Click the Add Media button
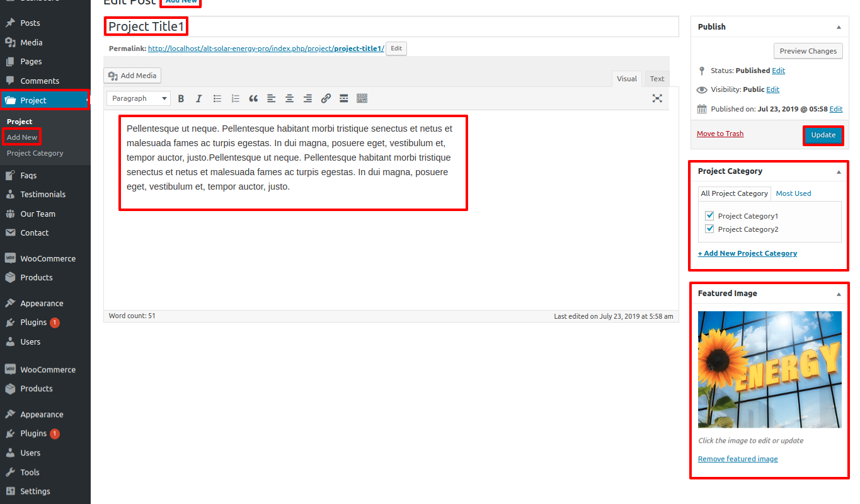Screen dimensions: 860x504 [x=132, y=76]
